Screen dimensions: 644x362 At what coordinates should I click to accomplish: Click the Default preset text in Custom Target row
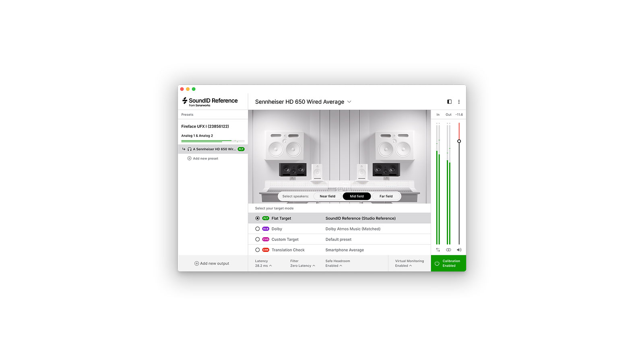pos(339,239)
